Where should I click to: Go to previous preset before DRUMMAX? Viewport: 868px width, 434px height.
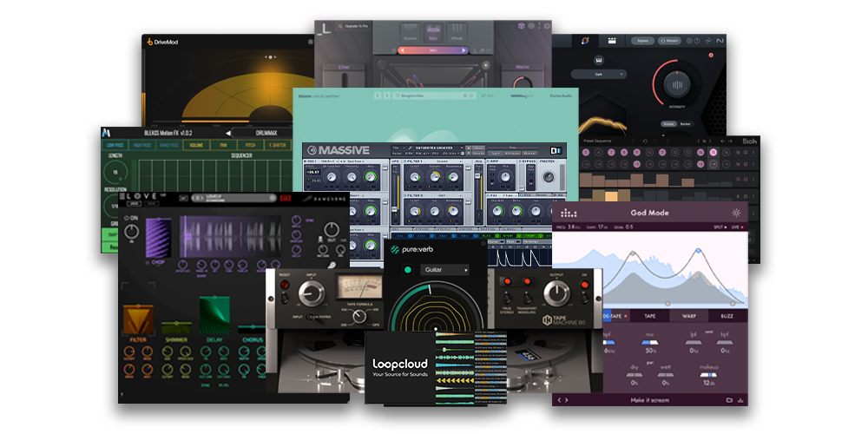tap(228, 134)
